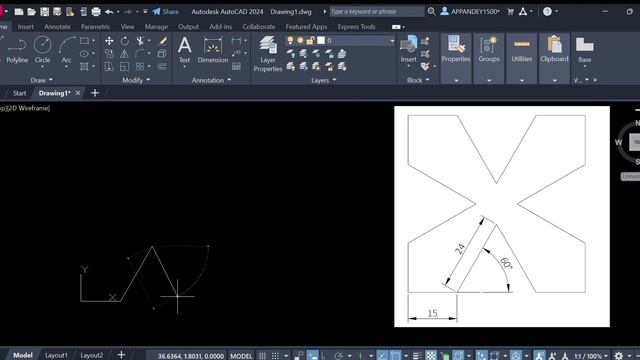This screenshot has height=360, width=640.
Task: Open the Insert ribbon tab
Action: click(26, 27)
